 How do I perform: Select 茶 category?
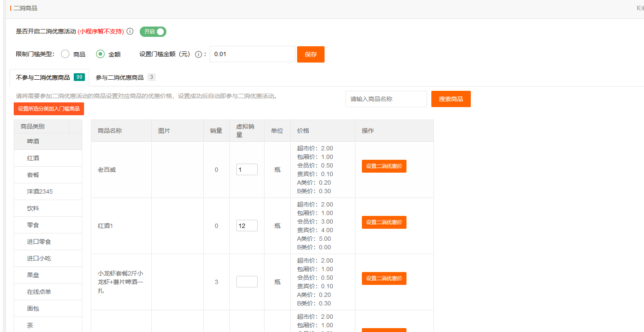pyautogui.click(x=48, y=325)
